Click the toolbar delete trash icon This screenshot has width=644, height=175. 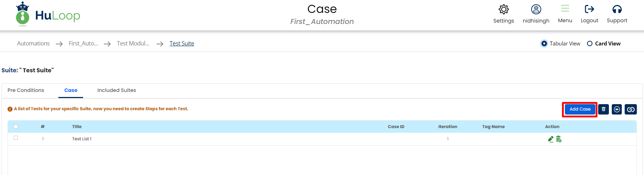coord(604,109)
